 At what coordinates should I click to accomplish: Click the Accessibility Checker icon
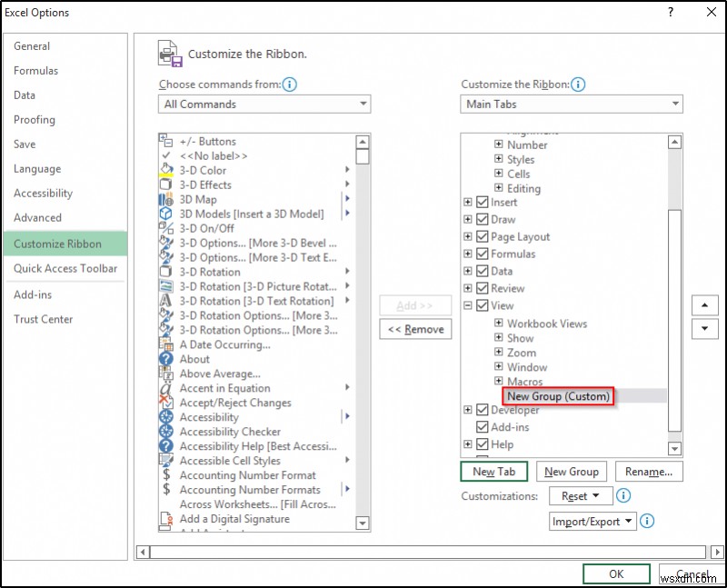coord(168,432)
